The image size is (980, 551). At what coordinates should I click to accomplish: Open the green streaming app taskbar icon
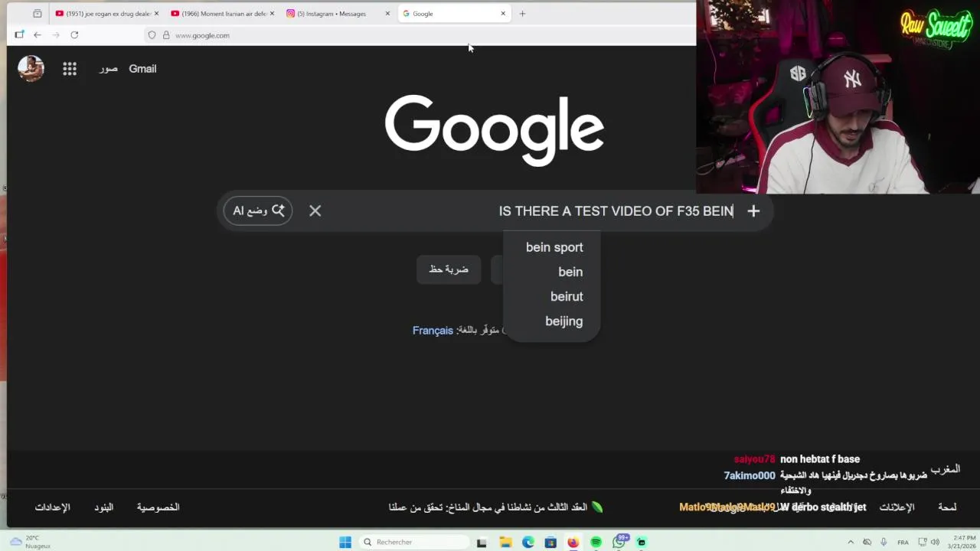[642, 543]
